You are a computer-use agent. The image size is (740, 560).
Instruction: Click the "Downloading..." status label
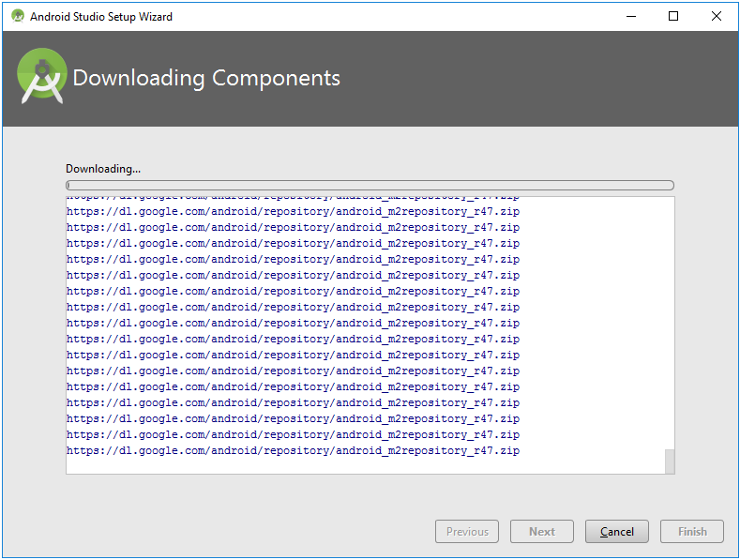coord(103,169)
